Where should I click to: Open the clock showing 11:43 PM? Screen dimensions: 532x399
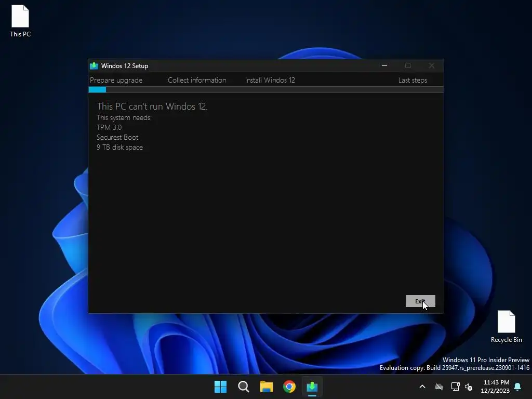pos(495,387)
